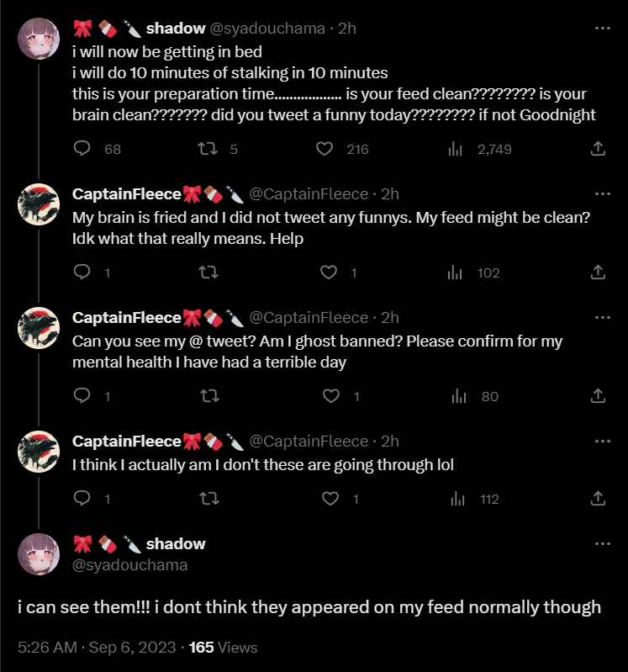
Task: Share shadow's first tweet
Action: [598, 149]
